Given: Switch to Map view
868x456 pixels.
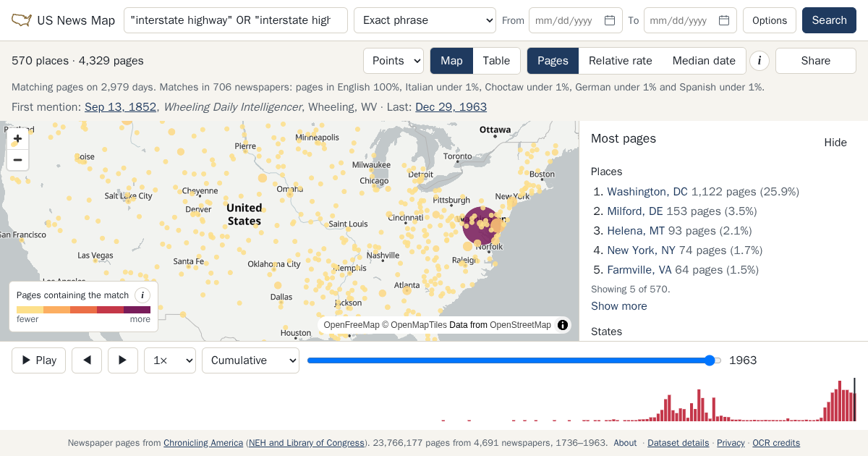Looking at the screenshot, I should point(451,61).
